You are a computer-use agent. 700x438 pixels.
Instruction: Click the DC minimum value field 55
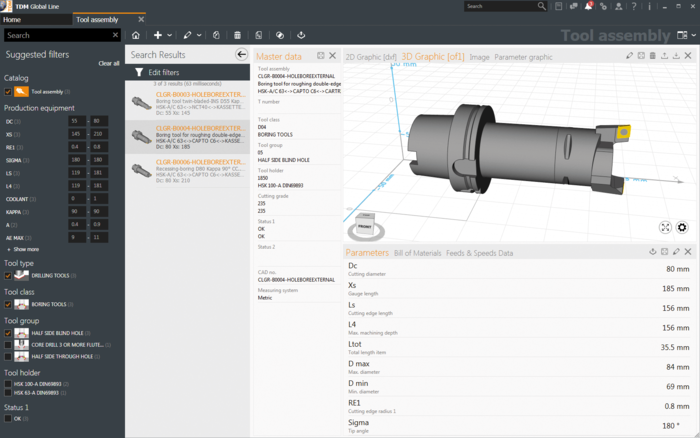coord(77,121)
